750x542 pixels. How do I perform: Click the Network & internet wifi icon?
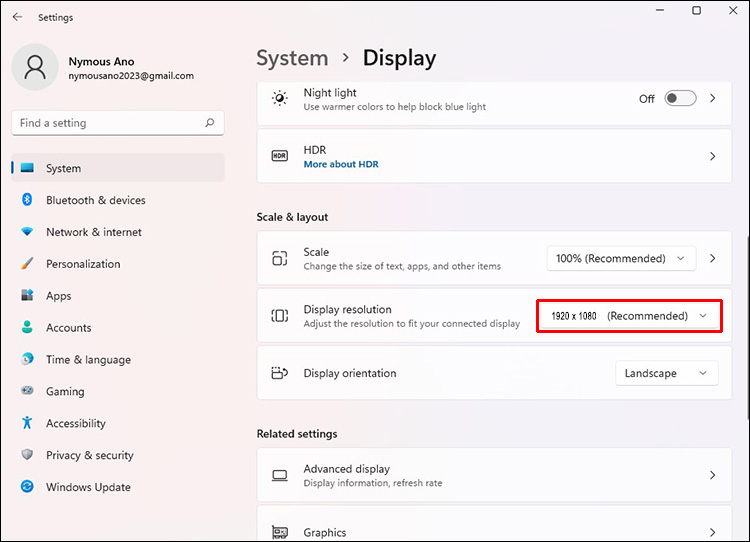[x=27, y=232]
